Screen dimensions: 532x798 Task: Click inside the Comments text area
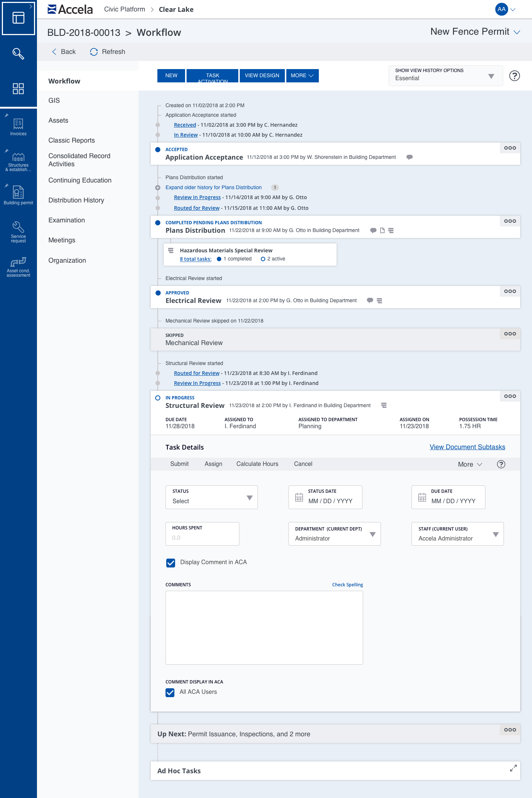pos(264,627)
